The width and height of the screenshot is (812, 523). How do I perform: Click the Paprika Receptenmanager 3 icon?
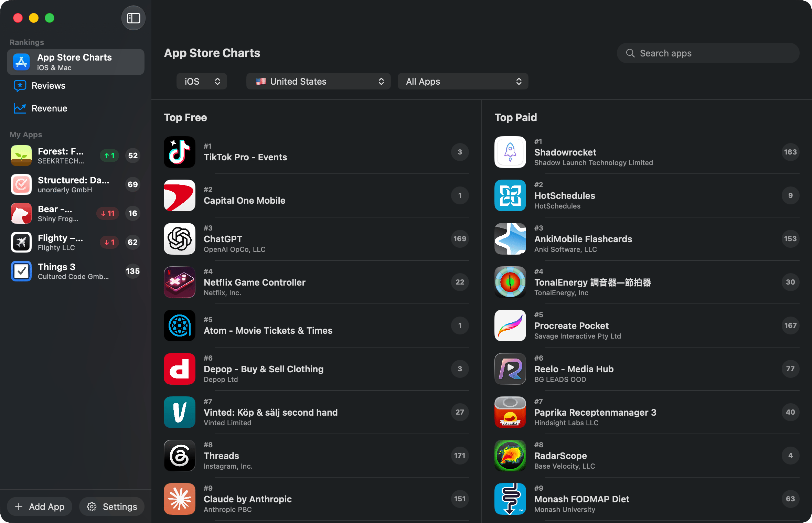tap(510, 412)
